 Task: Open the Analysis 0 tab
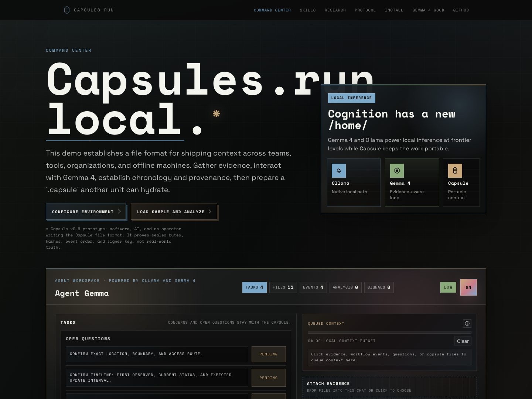click(345, 287)
